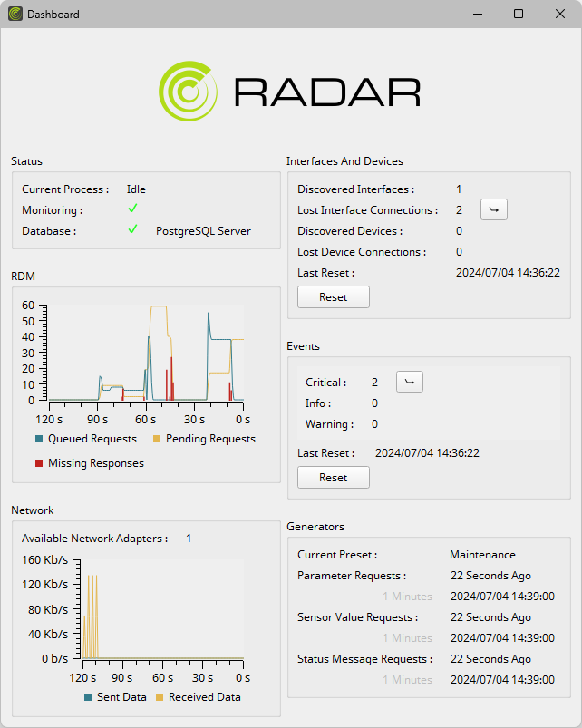This screenshot has height=728, width=582.
Task: Reset the Interfaces And Devices counters
Action: pyautogui.click(x=334, y=297)
